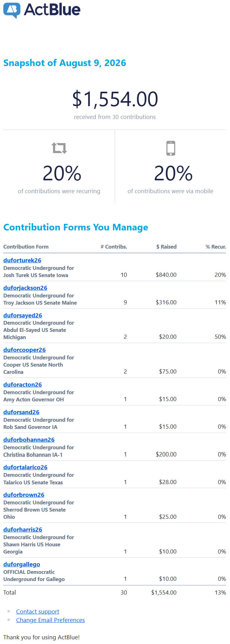
Task: Click the % Recur. column header
Action: coord(216,247)
